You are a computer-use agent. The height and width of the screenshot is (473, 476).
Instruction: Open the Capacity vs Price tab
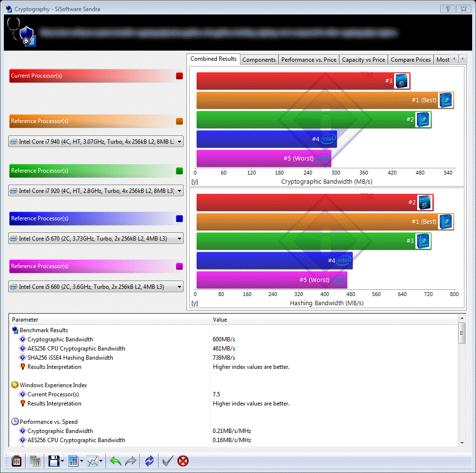point(363,59)
